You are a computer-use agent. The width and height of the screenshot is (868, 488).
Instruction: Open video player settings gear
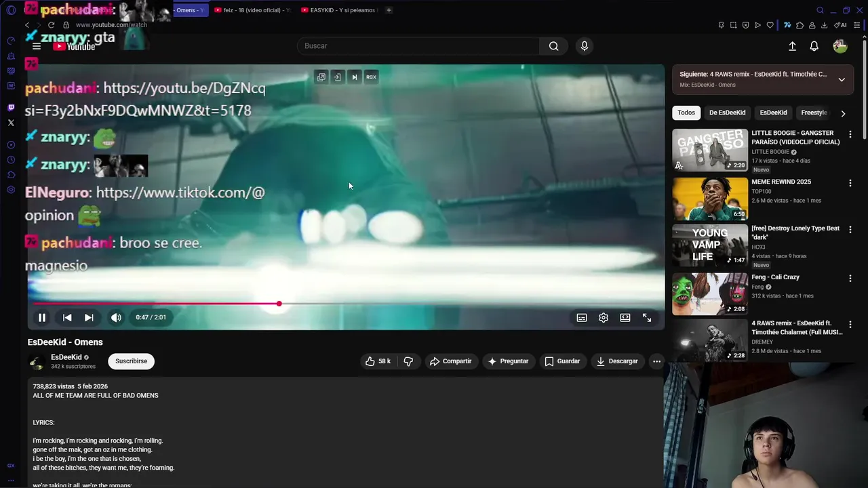604,317
